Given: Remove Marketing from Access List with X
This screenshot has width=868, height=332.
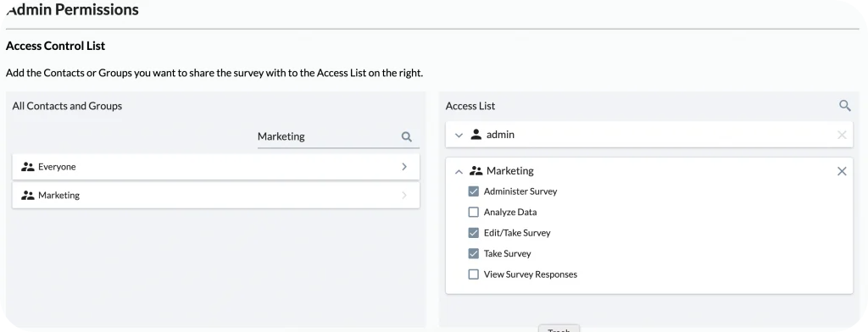Looking at the screenshot, I should click(842, 172).
